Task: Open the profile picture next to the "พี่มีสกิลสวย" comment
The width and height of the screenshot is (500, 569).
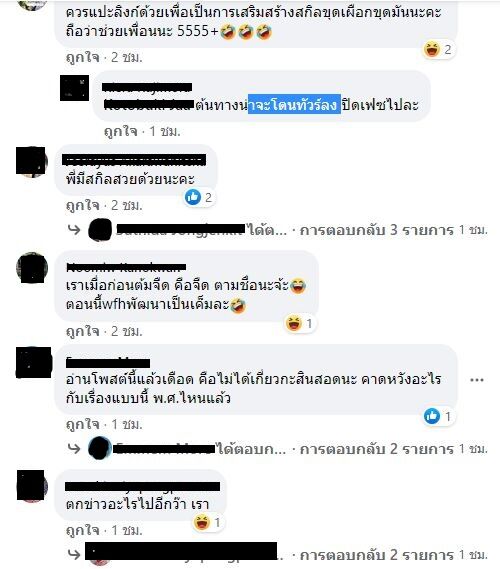Action: point(31,161)
